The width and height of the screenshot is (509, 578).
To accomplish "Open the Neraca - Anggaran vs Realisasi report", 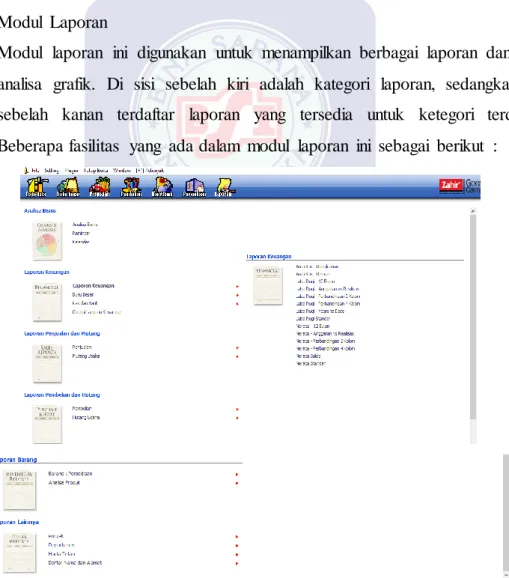I will (x=325, y=334).
